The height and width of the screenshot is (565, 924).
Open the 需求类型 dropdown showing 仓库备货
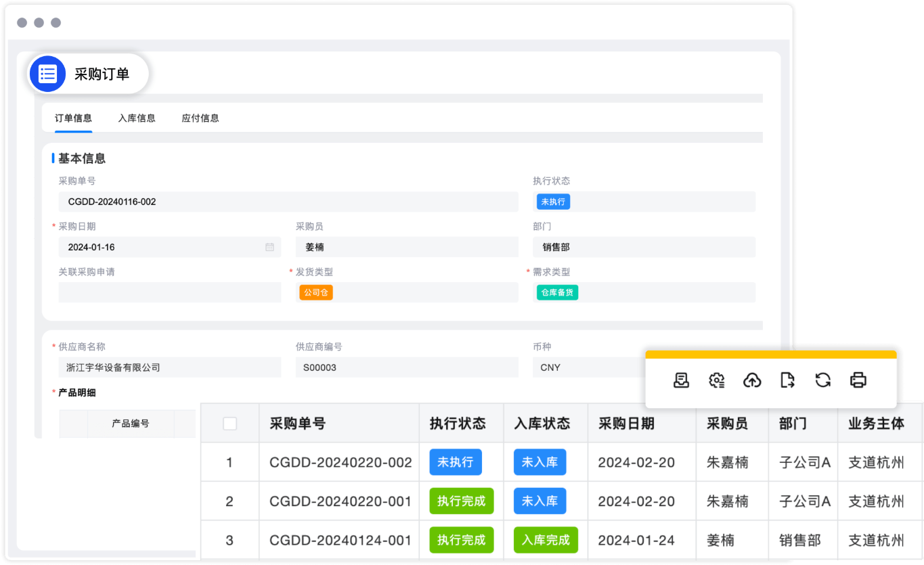pyautogui.click(x=643, y=292)
